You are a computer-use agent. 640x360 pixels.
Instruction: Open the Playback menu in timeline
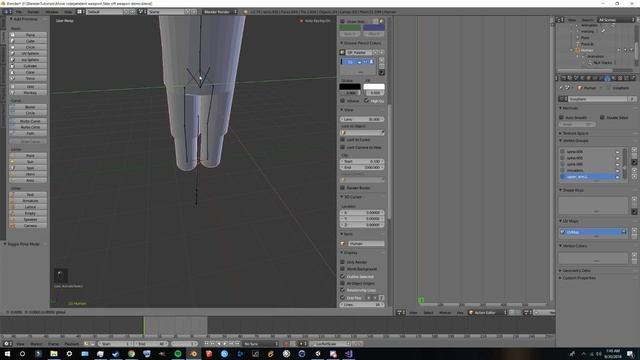coord(71,344)
